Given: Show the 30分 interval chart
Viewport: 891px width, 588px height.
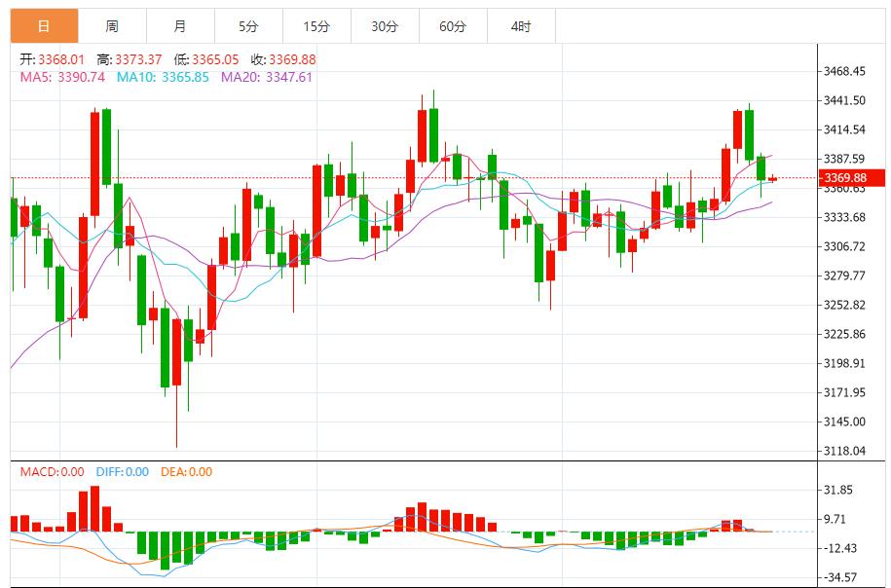Looking at the screenshot, I should 385,26.
